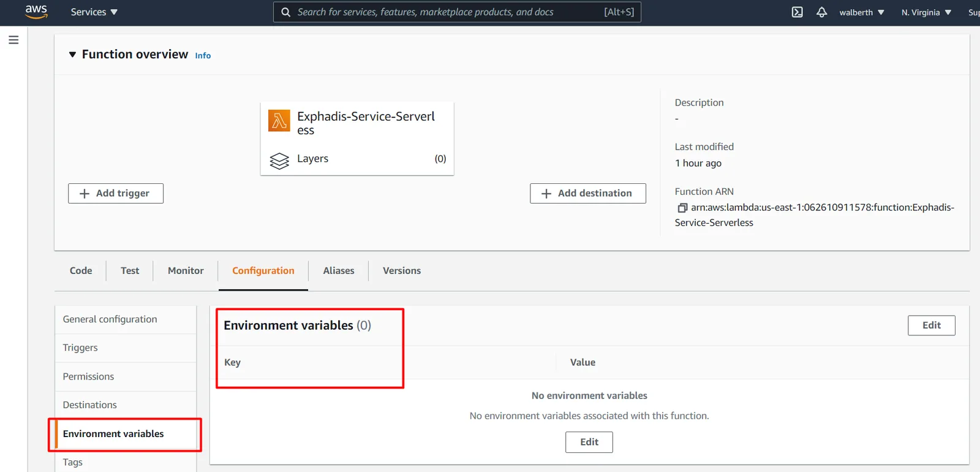The height and width of the screenshot is (472, 980).
Task: Click the '1 hour ago' last modified text
Action: coord(698,163)
